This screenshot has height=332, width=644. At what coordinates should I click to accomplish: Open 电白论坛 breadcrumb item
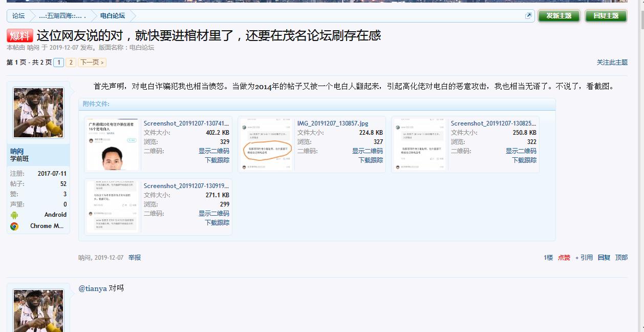(113, 16)
